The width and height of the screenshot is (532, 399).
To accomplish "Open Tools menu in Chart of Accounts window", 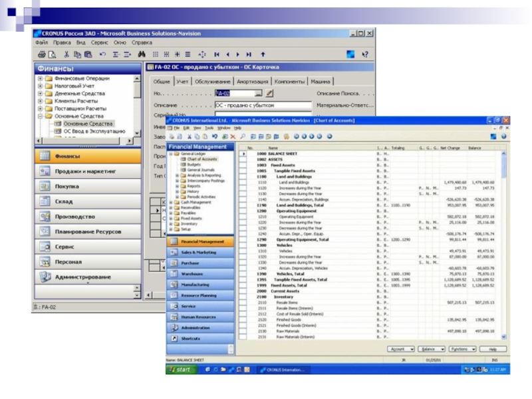I will (209, 128).
